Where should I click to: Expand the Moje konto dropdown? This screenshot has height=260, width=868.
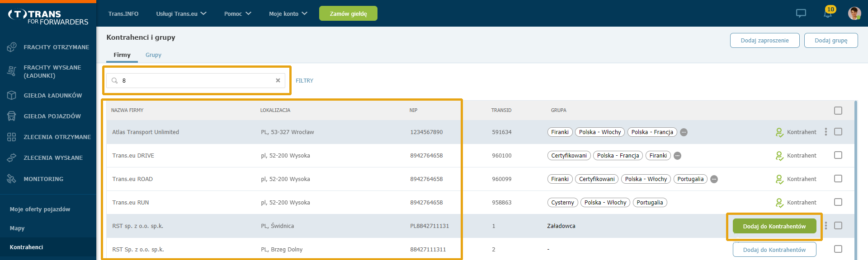288,14
